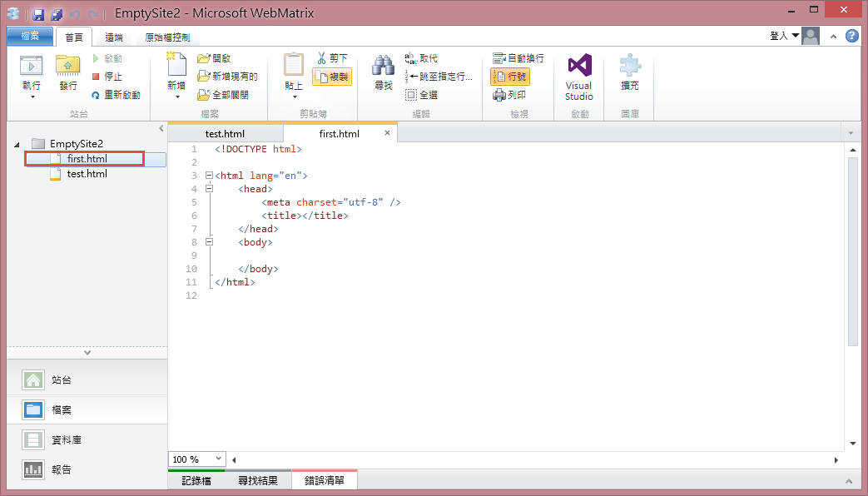The width and height of the screenshot is (868, 496).
Task: Click the Cut (剪下) scissors button
Action: (x=332, y=58)
